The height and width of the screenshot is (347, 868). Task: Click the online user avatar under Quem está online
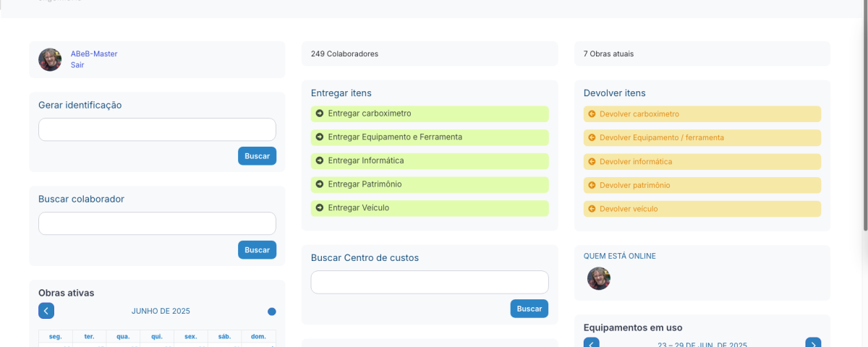point(598,278)
